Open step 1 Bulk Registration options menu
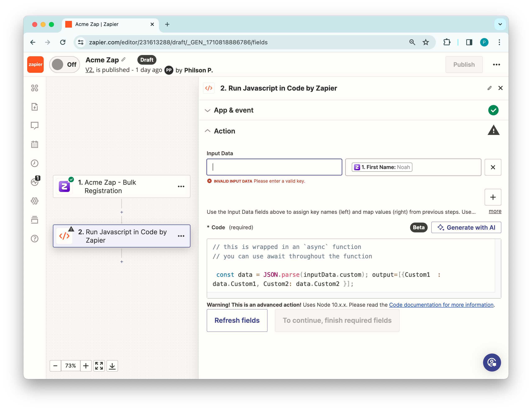532x410 pixels. (181, 186)
